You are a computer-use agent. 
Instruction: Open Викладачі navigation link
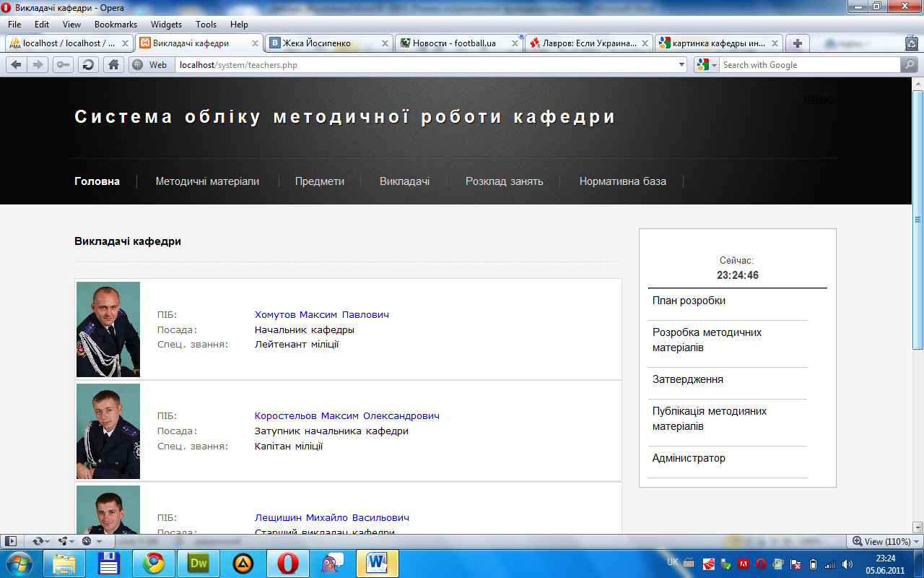[x=405, y=181]
